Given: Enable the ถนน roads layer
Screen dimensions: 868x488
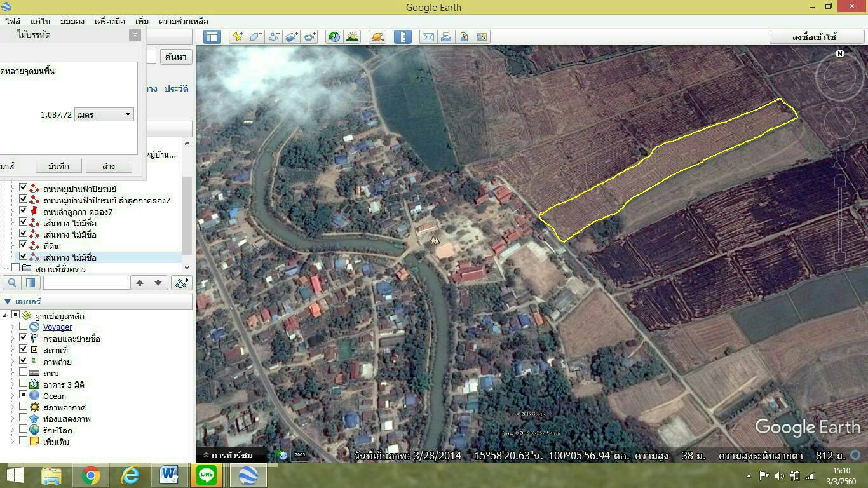Looking at the screenshot, I should [24, 372].
